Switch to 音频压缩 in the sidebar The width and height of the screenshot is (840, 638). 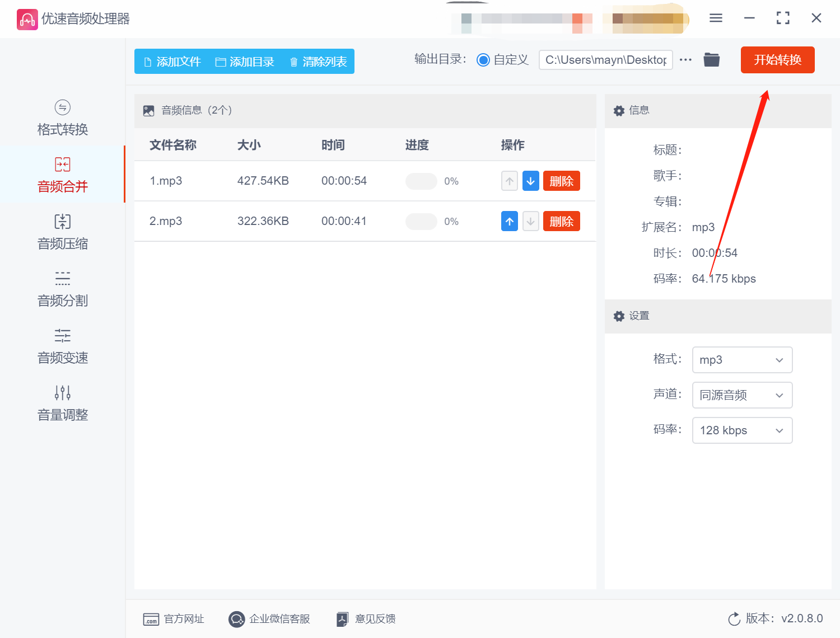(63, 232)
